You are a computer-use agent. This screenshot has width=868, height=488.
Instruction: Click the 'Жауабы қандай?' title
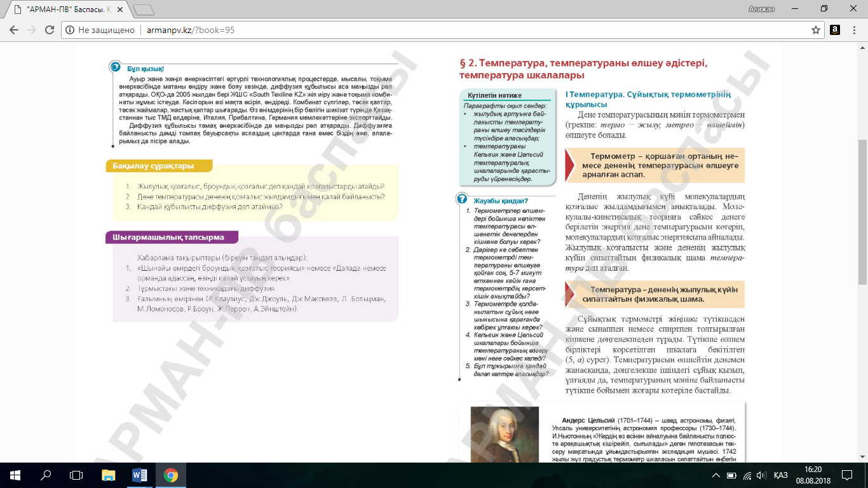(x=501, y=201)
